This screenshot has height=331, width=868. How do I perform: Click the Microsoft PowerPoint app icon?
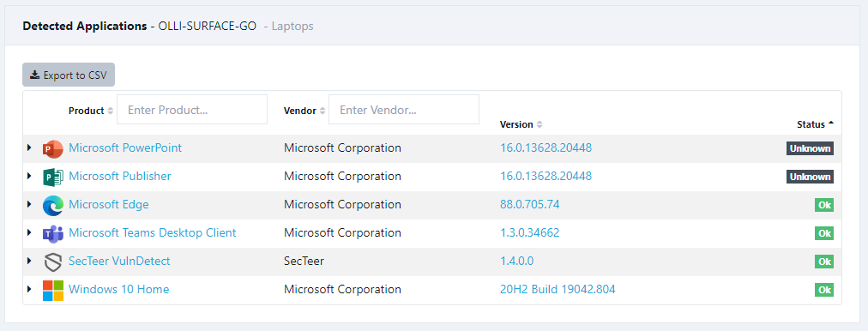pyautogui.click(x=52, y=148)
